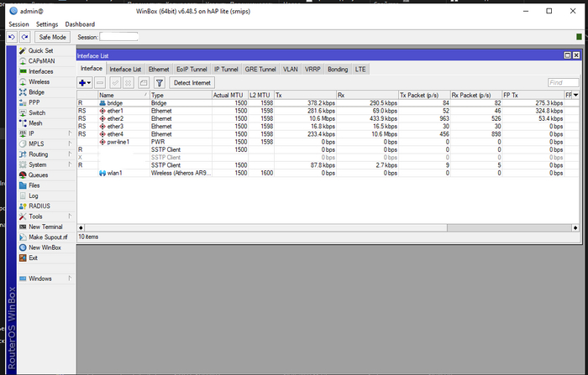Open Quick Set in sidebar

tap(40, 50)
